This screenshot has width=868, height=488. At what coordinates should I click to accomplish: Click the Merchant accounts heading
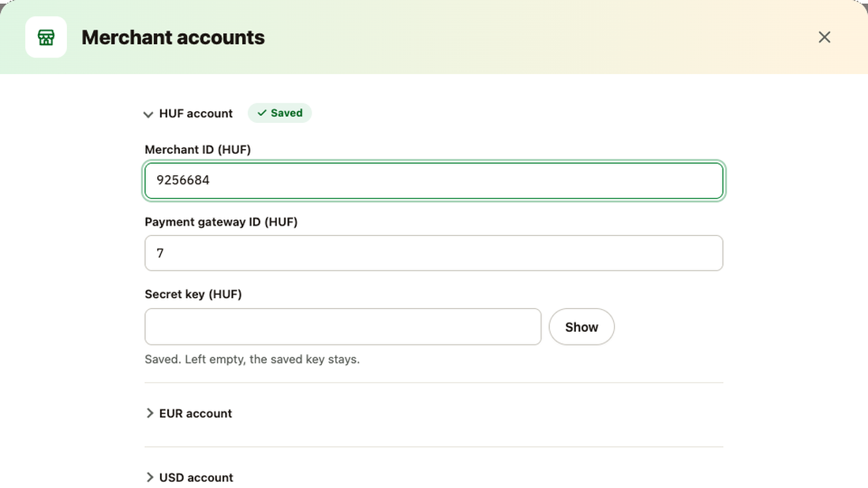click(x=174, y=37)
